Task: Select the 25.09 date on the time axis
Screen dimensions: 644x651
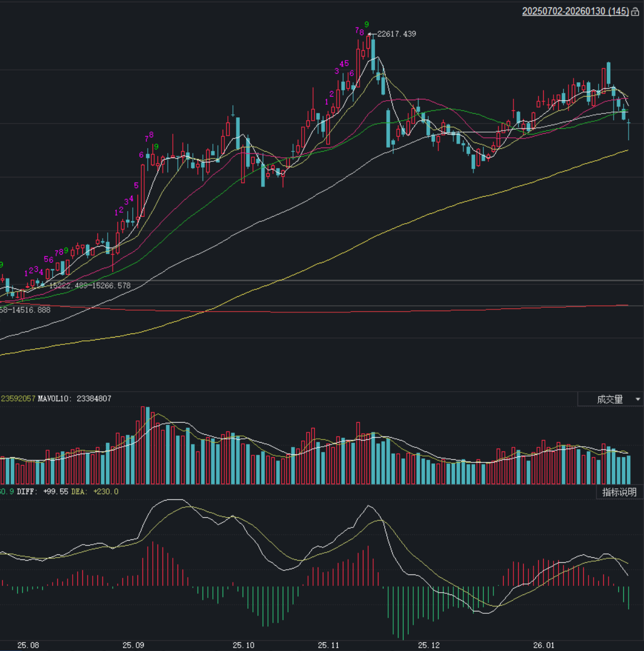Action: point(133,645)
